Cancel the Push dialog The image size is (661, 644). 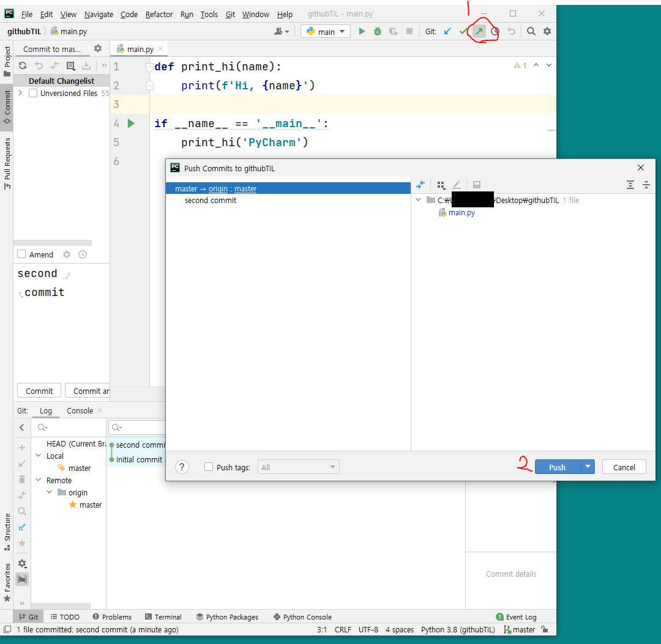tap(624, 467)
